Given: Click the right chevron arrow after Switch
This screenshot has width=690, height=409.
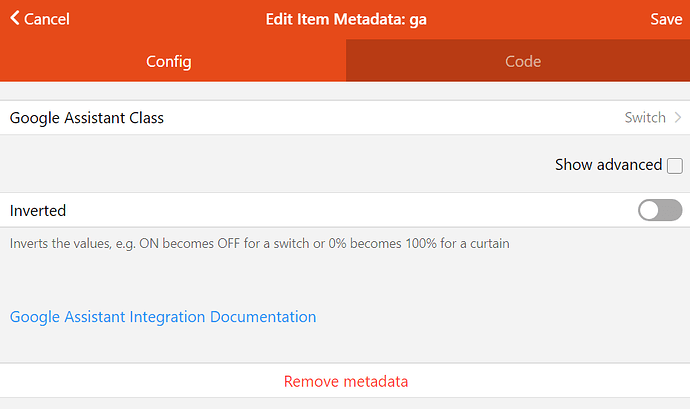Looking at the screenshot, I should (677, 118).
